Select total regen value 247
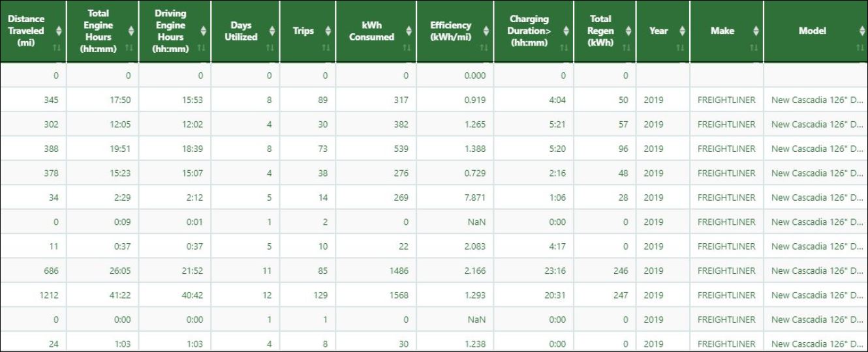This screenshot has width=868, height=352. [621, 295]
